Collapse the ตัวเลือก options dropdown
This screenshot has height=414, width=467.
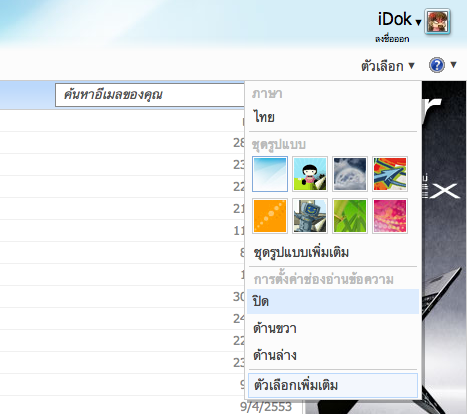(x=388, y=66)
